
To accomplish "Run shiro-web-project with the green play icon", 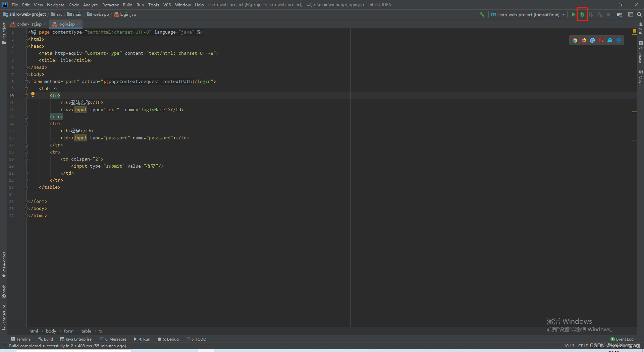I will pos(574,14).
